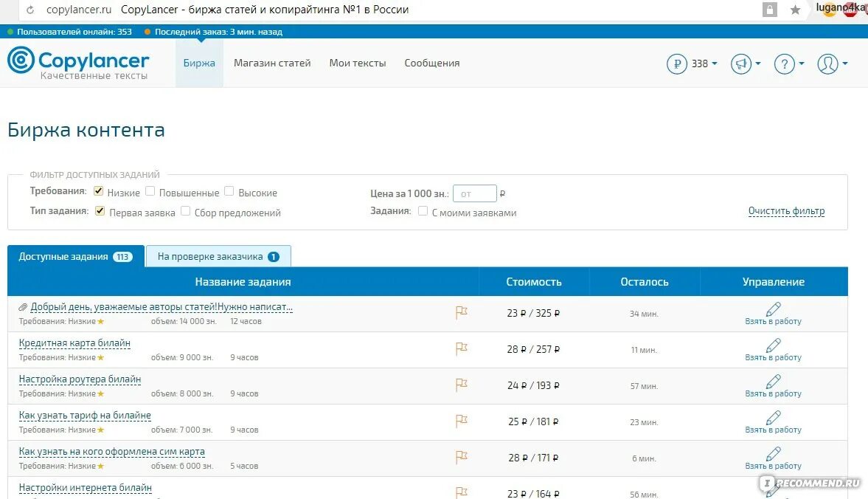Open task Настройка роутера билайн
This screenshot has height=499, width=868.
(80, 379)
